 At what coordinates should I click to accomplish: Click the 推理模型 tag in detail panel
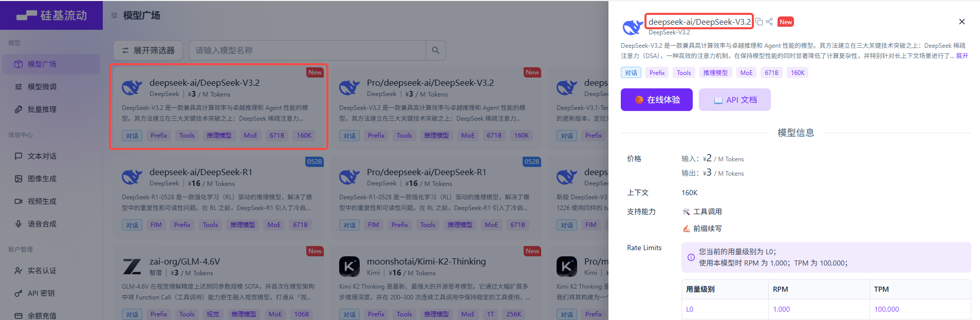pyautogui.click(x=716, y=73)
